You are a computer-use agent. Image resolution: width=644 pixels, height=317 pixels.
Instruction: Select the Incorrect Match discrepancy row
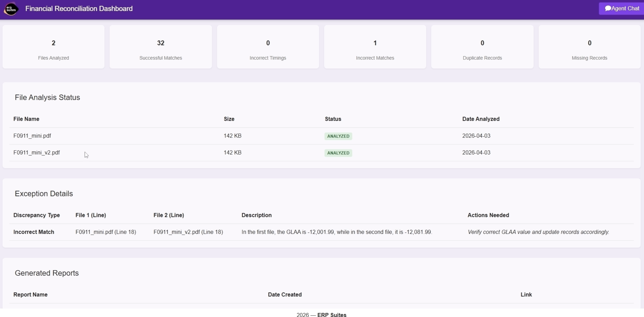(x=33, y=232)
